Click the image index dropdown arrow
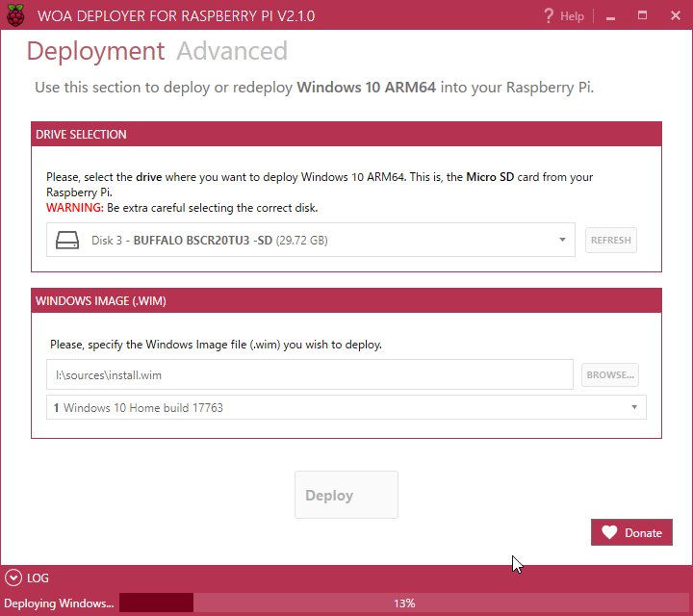 coord(634,407)
